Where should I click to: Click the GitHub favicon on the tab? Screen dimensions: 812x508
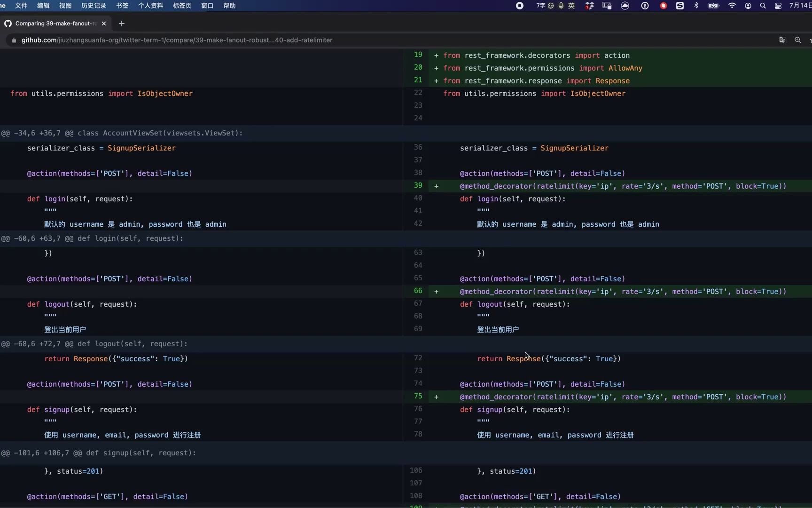tap(8, 24)
